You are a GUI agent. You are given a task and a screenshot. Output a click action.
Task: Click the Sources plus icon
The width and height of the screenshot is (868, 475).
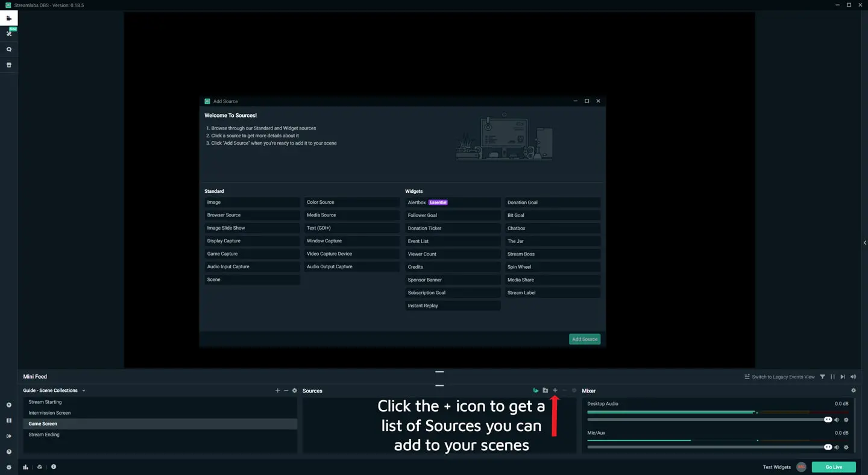[555, 391]
